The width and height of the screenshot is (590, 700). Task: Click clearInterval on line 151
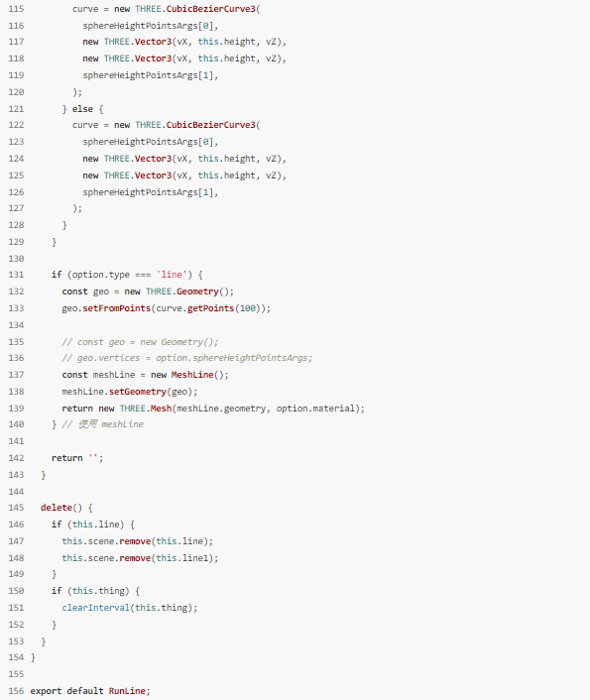(x=95, y=608)
